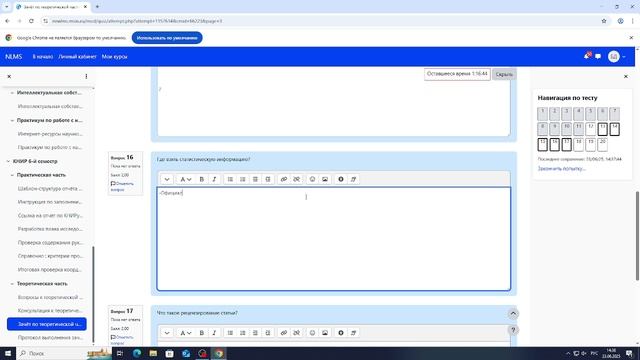Insert bulleted list in question 16 editor
The width and height of the screenshot is (640, 360).
[230, 179]
